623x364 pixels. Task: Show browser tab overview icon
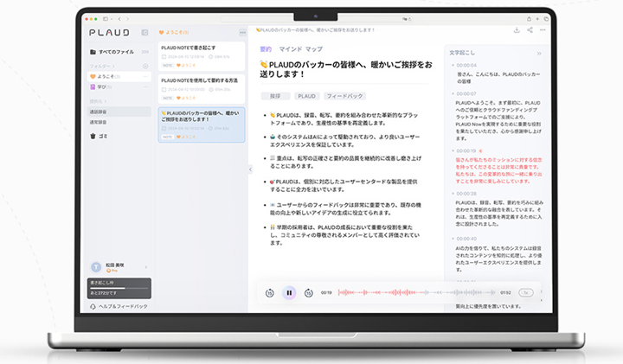click(546, 19)
